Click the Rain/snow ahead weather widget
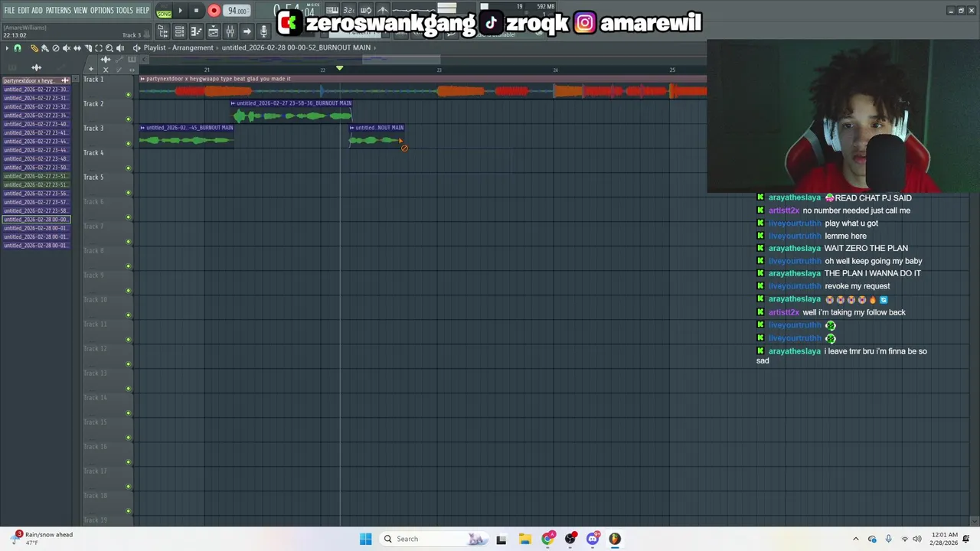Image resolution: width=980 pixels, height=551 pixels. point(43,539)
